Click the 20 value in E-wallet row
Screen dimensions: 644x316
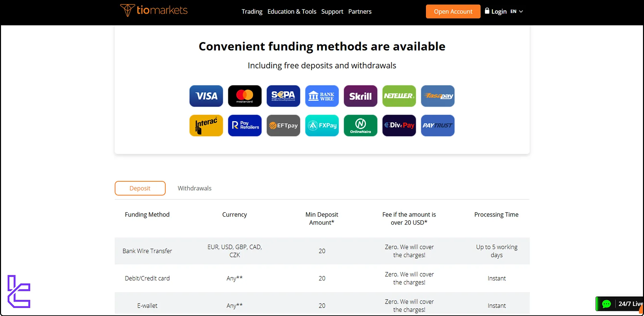(x=322, y=306)
